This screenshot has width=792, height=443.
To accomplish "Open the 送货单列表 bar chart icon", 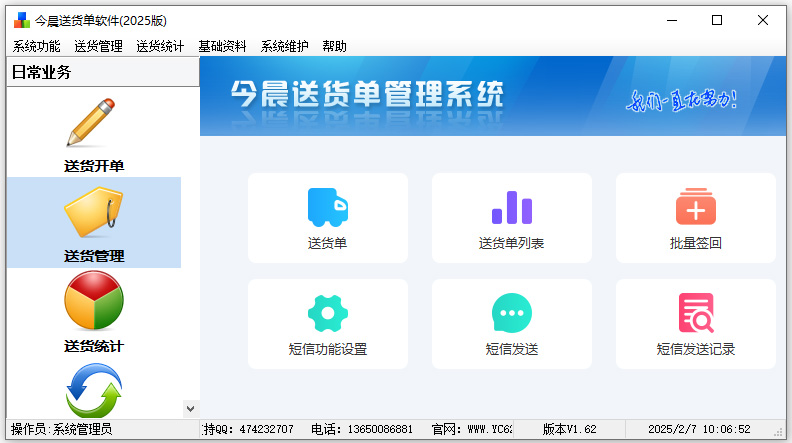I will pos(512,207).
